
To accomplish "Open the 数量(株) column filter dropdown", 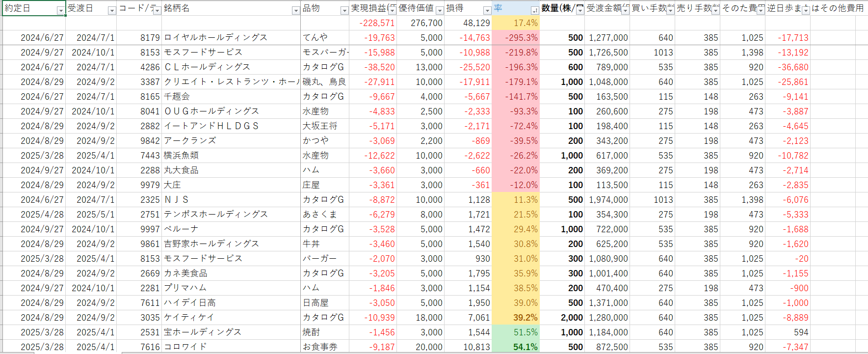I will (x=580, y=10).
